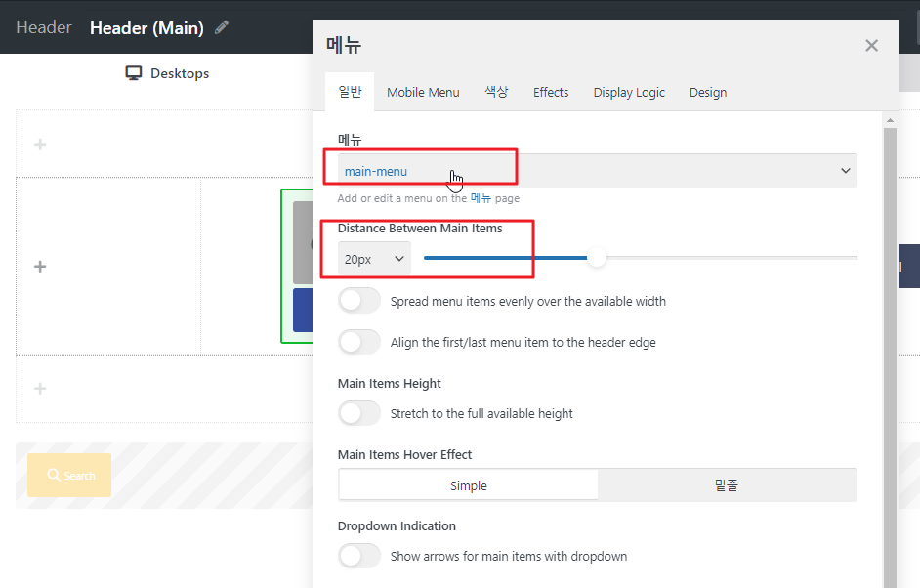Click the plus icon in the bottom header row

[x=40, y=389]
